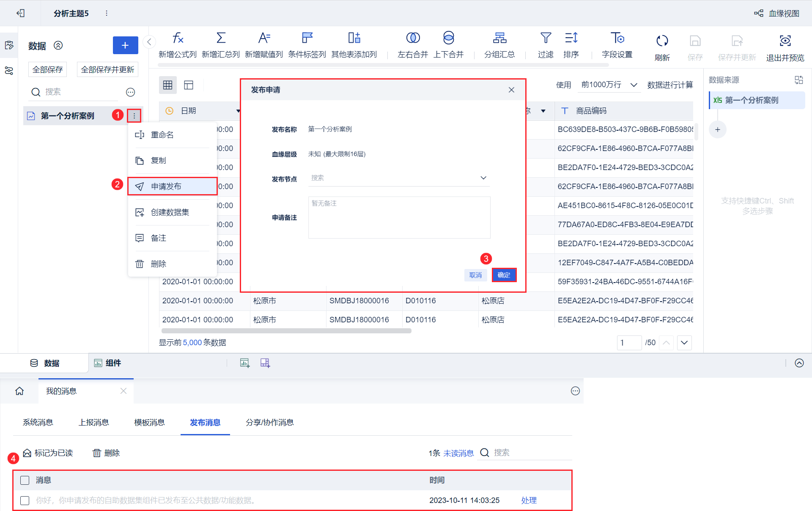The height and width of the screenshot is (511, 812).
Task: Click the blue plus add-data button
Action: [125, 45]
